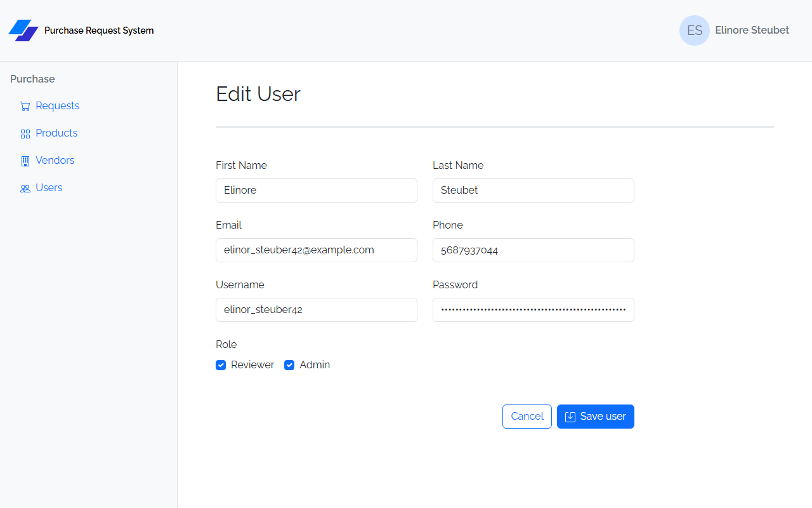Navigate to the Vendors page
Viewport: 812px width, 508px height.
click(x=55, y=160)
